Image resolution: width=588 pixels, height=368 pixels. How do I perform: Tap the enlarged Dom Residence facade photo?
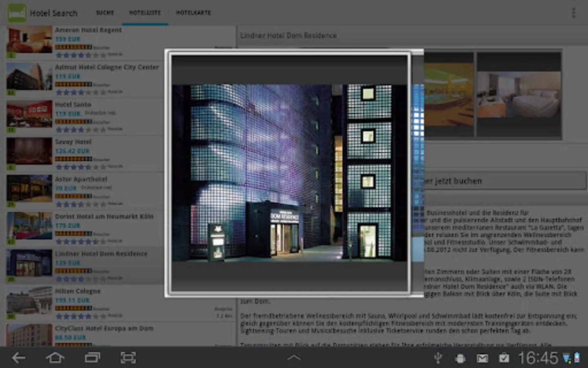[x=290, y=173]
